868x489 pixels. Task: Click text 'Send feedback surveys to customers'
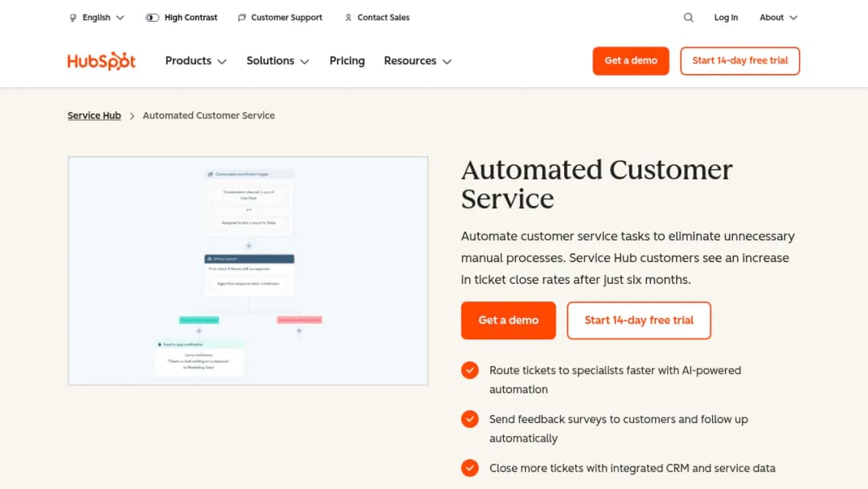point(583,419)
